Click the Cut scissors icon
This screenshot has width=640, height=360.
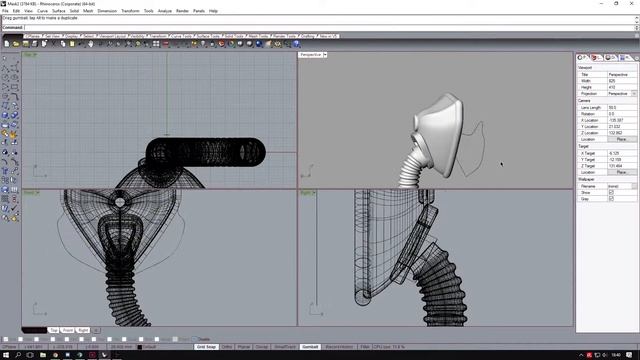click(x=53, y=44)
